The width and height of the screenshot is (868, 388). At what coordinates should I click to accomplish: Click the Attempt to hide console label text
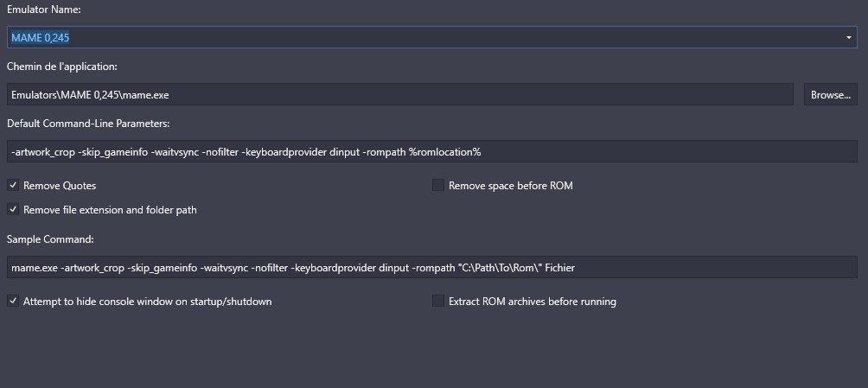point(147,302)
